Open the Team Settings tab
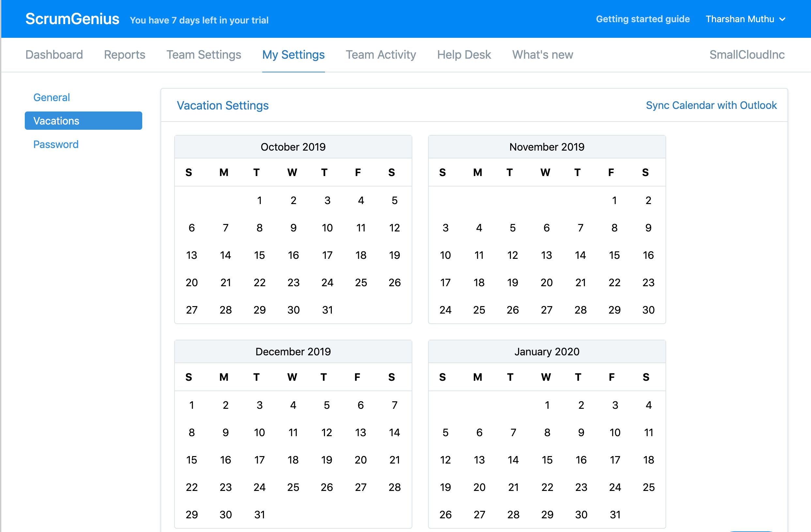This screenshot has height=532, width=811. 204,54
